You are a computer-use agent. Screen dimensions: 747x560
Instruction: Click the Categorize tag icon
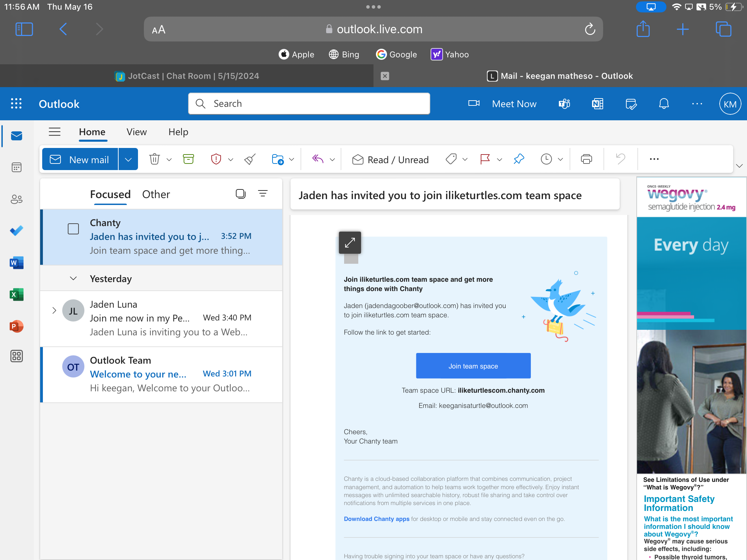pyautogui.click(x=451, y=159)
